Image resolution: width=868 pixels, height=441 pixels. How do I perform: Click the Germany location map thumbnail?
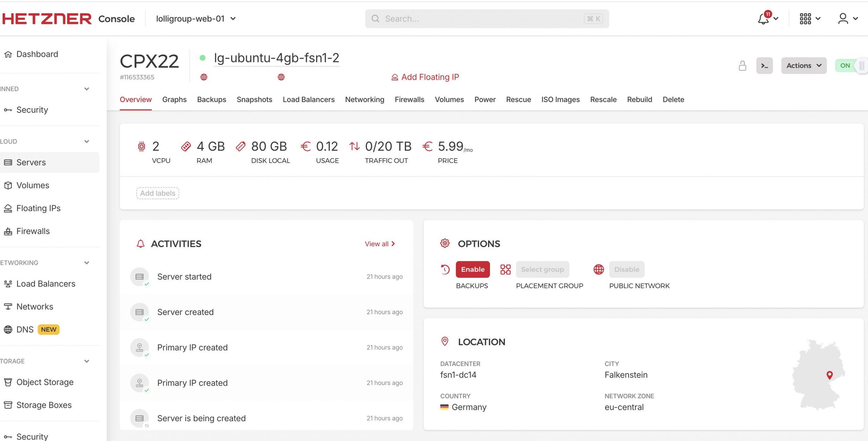(x=818, y=374)
